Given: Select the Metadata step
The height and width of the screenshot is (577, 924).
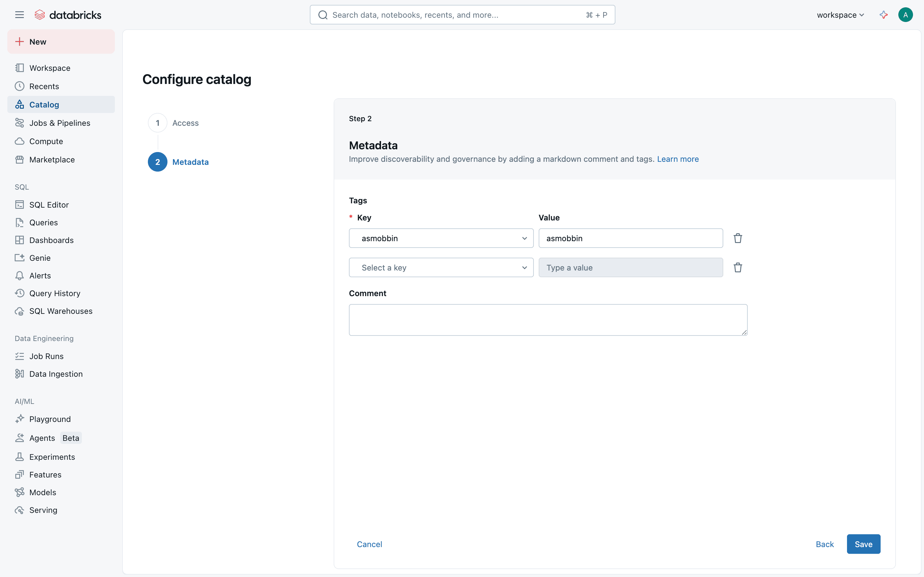Looking at the screenshot, I should point(190,162).
